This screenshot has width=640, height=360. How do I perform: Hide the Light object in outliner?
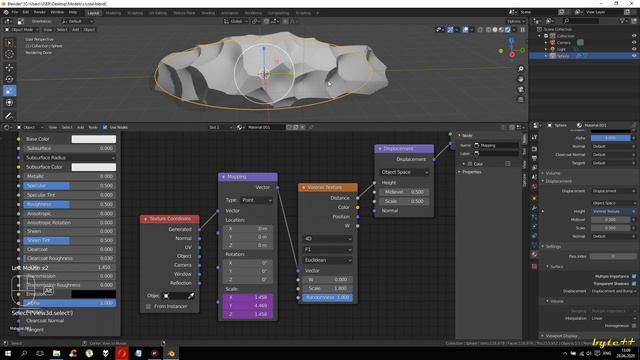634,49
